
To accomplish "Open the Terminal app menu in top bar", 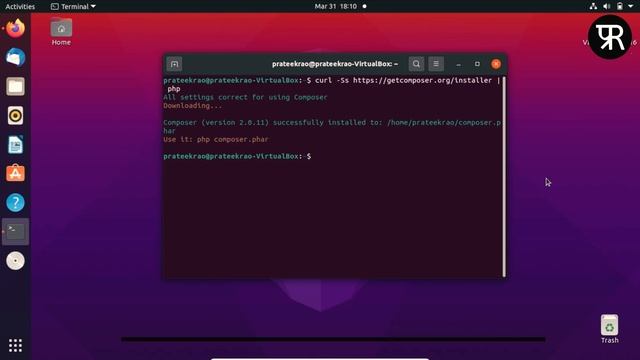I will tap(73, 7).
